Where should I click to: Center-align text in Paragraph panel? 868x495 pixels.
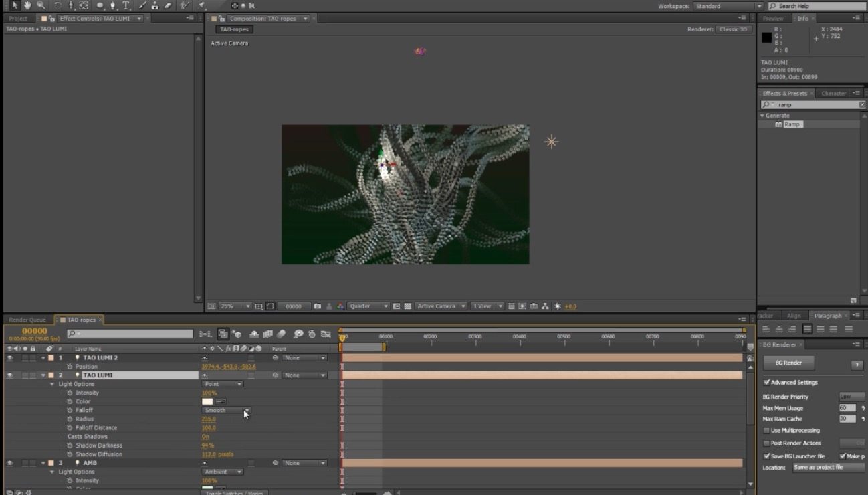coord(779,329)
